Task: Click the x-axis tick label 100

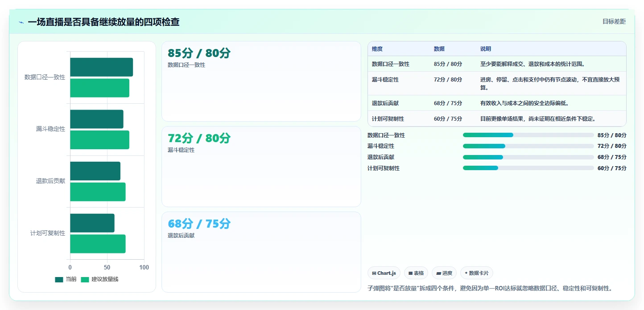Action: tap(144, 267)
